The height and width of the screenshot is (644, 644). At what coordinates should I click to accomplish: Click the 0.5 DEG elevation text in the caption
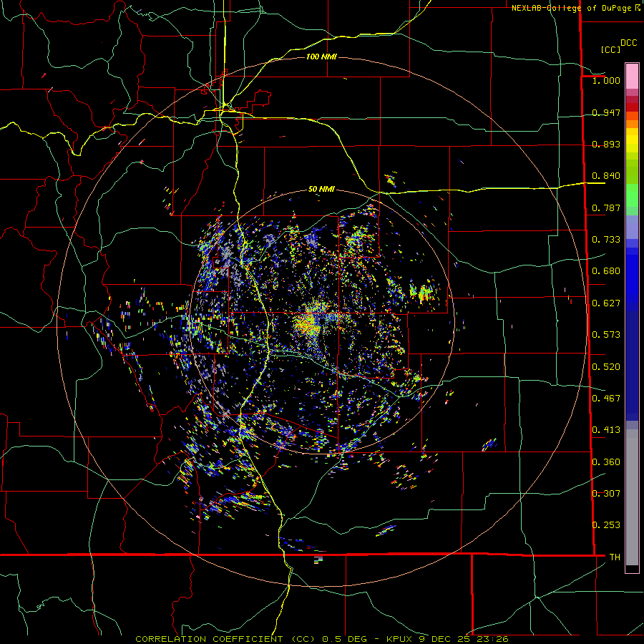click(345, 639)
